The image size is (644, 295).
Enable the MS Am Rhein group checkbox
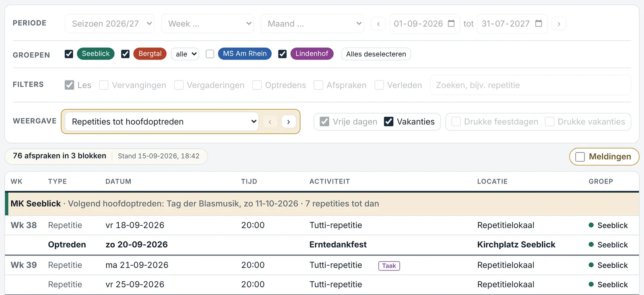(x=210, y=54)
